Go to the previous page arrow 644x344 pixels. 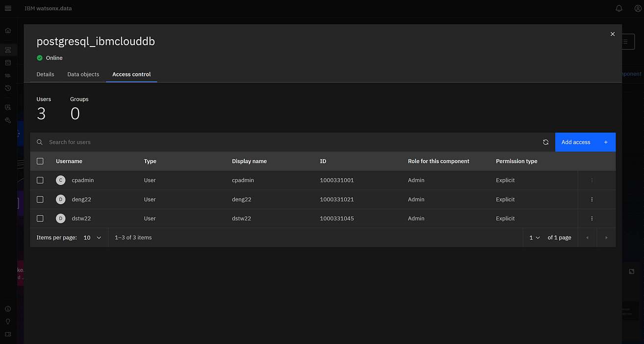coord(587,238)
